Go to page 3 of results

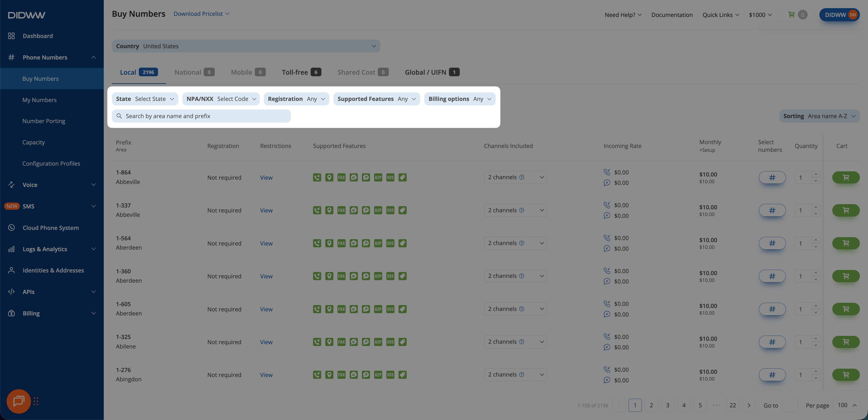point(667,405)
